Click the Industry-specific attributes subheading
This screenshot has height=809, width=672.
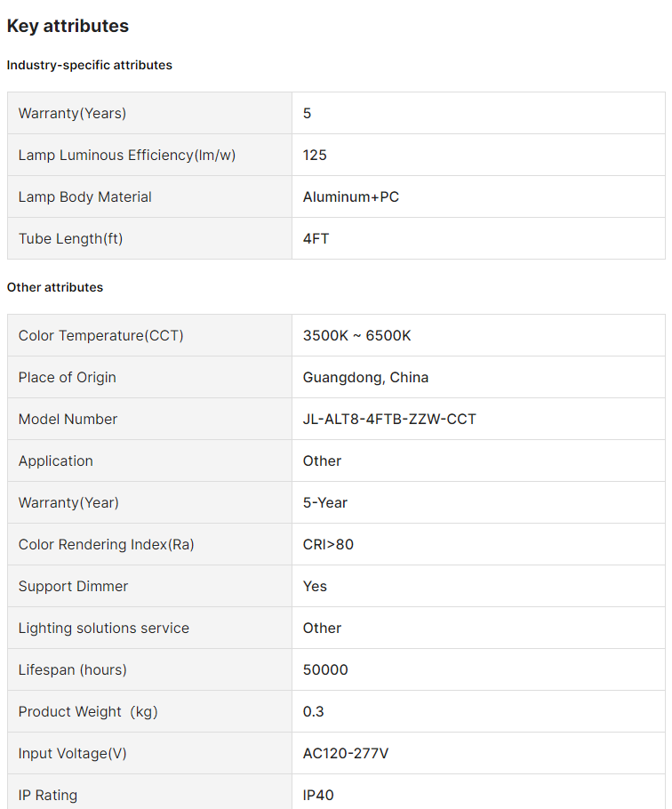[90, 65]
